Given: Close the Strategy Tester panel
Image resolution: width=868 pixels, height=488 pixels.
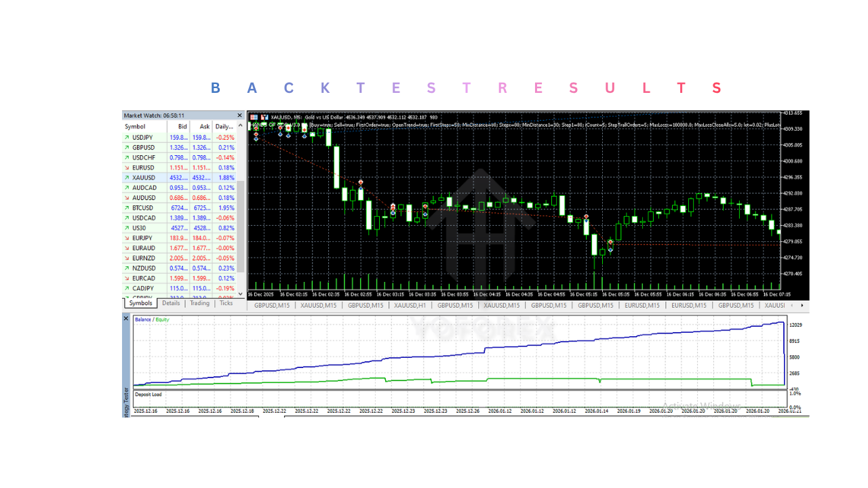Looking at the screenshot, I should tap(125, 318).
